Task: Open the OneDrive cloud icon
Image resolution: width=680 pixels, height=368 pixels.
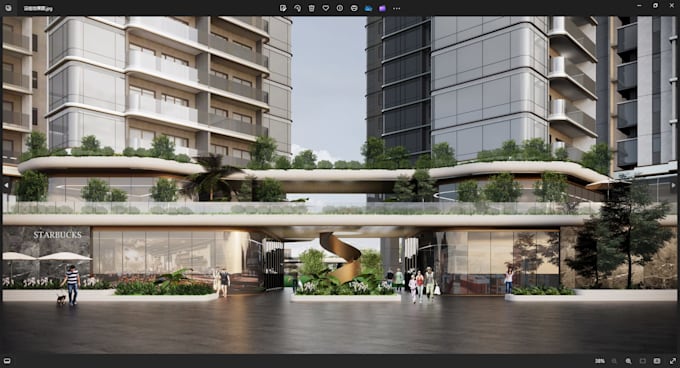Action: click(368, 8)
